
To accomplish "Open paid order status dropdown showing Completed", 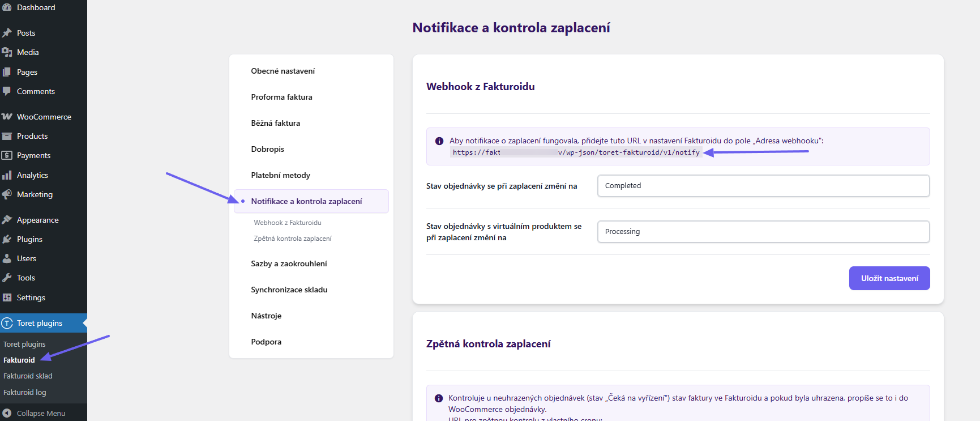I will (x=763, y=186).
